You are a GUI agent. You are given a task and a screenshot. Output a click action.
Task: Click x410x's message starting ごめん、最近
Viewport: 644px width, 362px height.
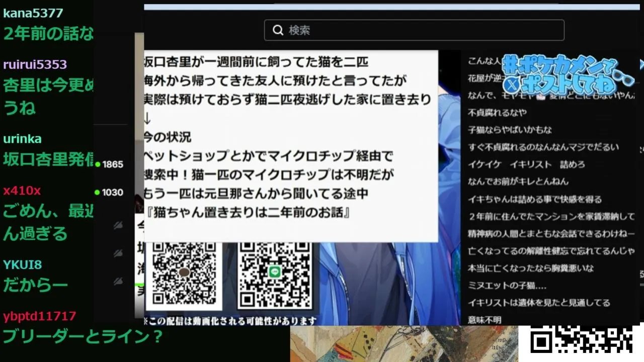[48, 222]
